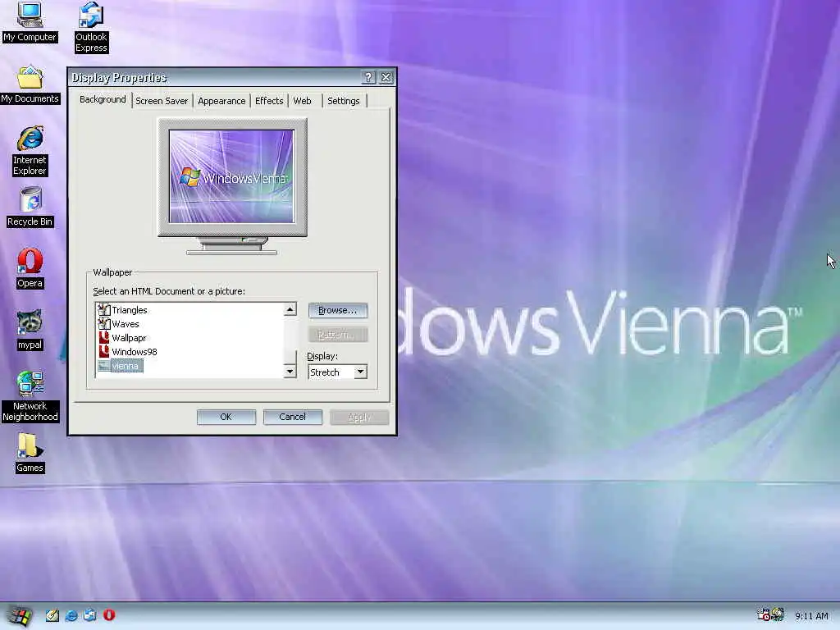Click Browse to choose a wallpaper
The image size is (840, 630).
point(337,310)
